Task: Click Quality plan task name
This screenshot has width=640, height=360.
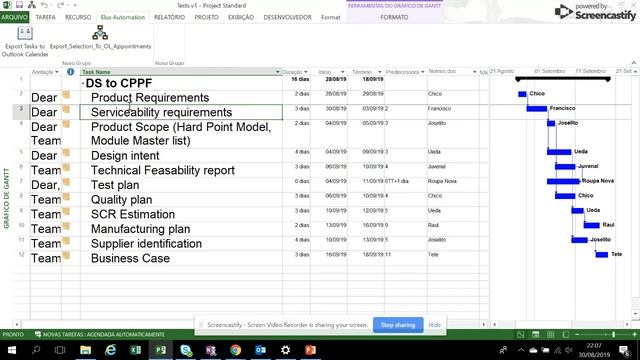Action: (122, 200)
